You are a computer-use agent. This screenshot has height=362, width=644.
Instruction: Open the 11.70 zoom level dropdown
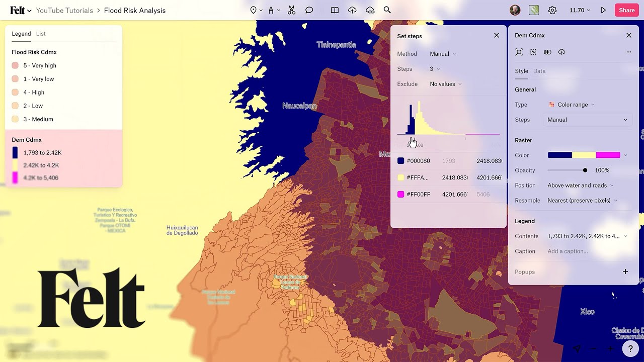tap(579, 10)
